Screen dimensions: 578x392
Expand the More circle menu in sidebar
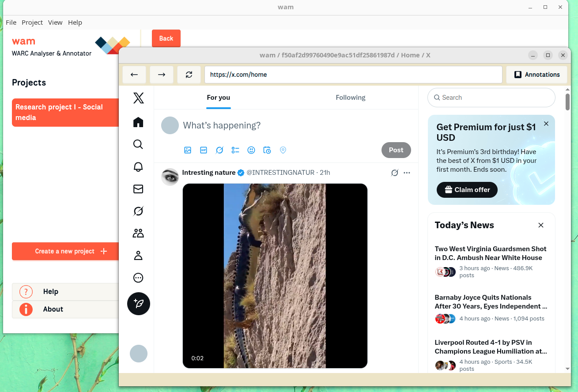[138, 278]
